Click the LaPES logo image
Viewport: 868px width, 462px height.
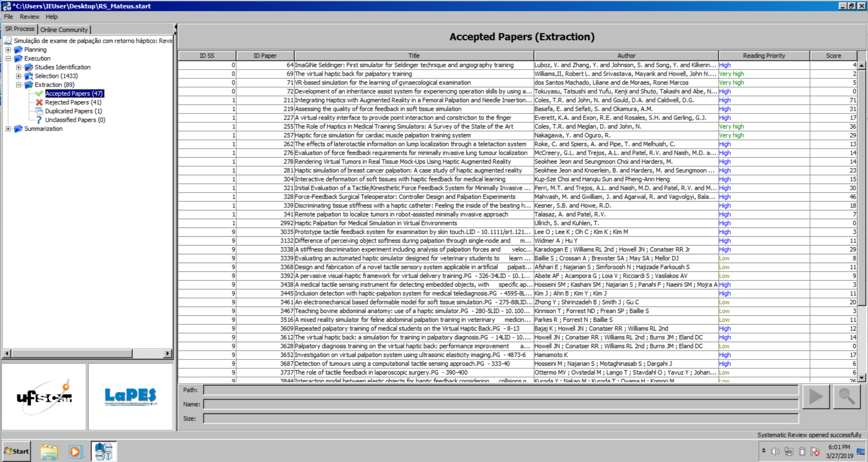tap(131, 397)
